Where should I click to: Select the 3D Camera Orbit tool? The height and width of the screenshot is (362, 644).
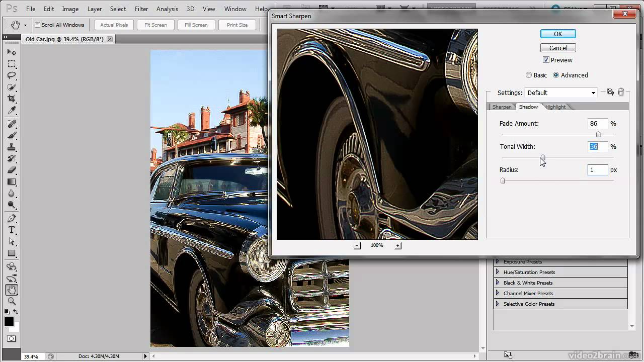click(x=12, y=278)
